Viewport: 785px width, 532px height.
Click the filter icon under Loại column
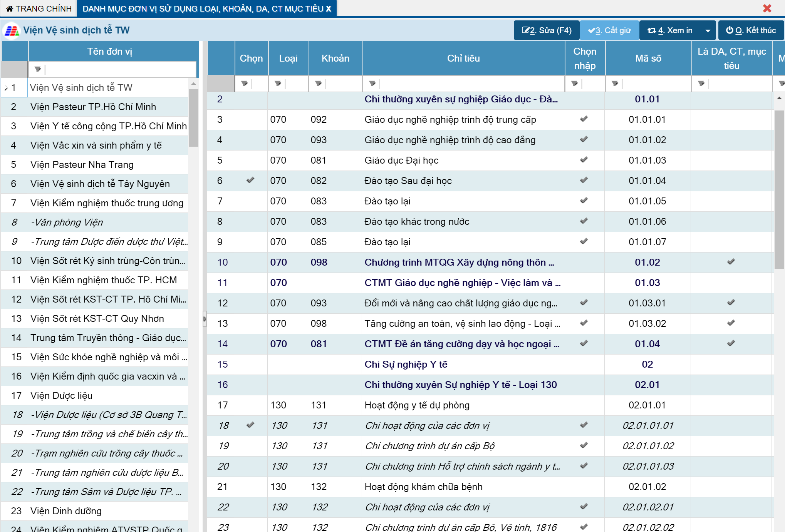pyautogui.click(x=278, y=83)
